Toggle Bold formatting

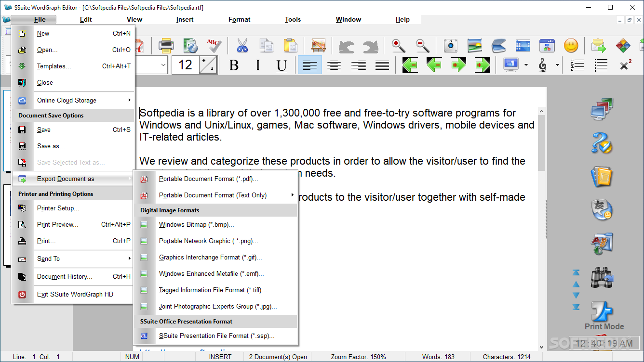click(234, 65)
